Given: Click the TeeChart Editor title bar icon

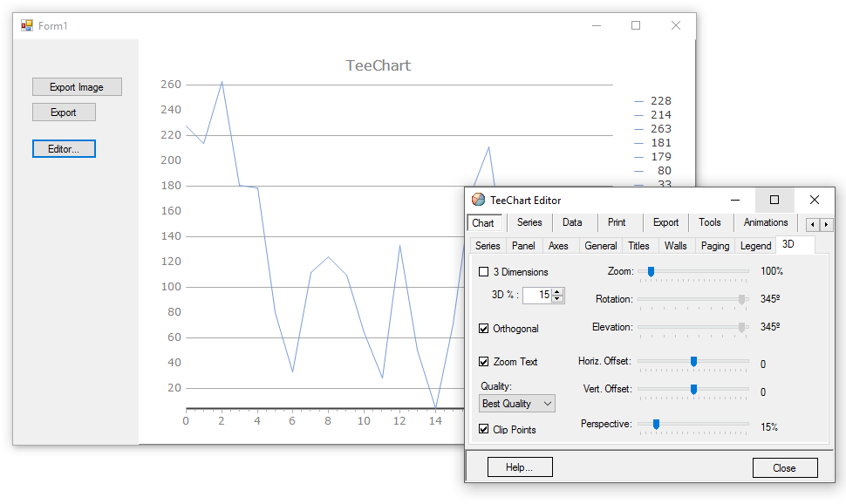Looking at the screenshot, I should (478, 200).
